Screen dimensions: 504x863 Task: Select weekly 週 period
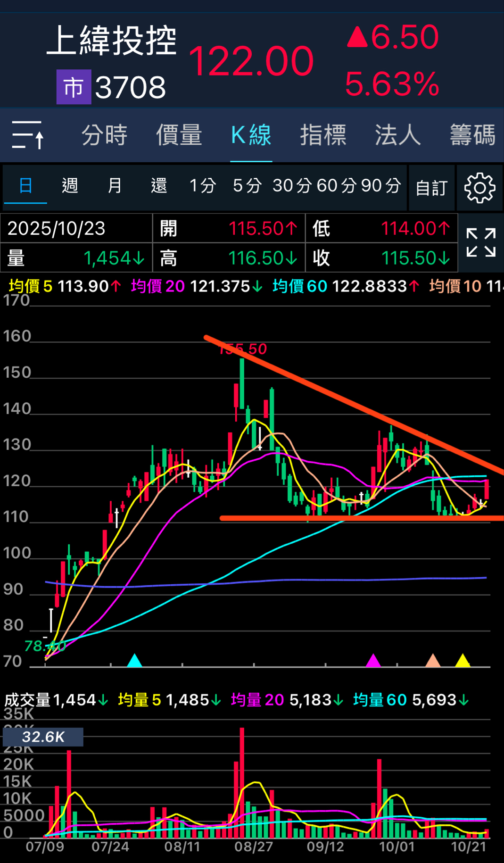pyautogui.click(x=70, y=186)
